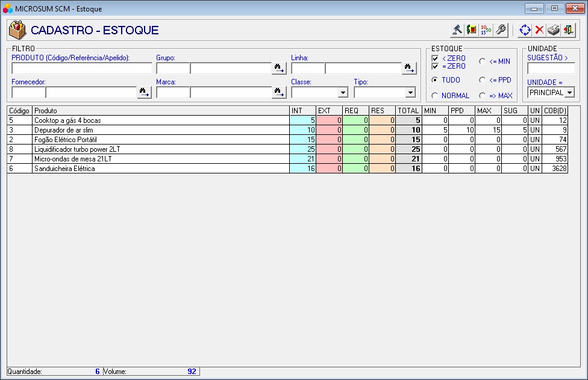Uncheck the '= ZERO' stock checkbox
The image size is (588, 380).
click(435, 66)
